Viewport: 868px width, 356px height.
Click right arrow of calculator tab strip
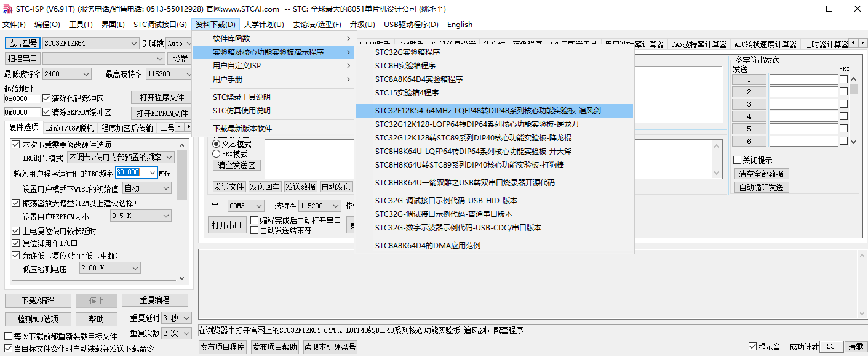pyautogui.click(x=862, y=44)
